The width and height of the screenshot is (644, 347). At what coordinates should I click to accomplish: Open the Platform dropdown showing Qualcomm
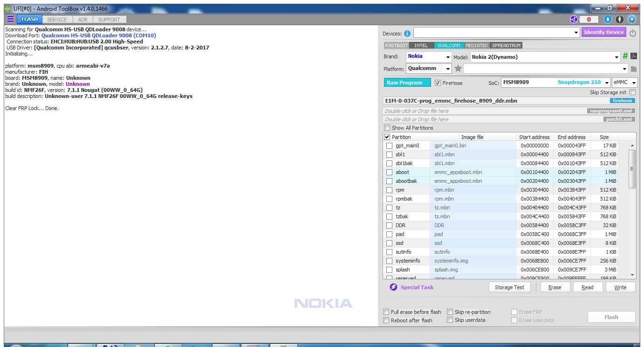pos(448,69)
